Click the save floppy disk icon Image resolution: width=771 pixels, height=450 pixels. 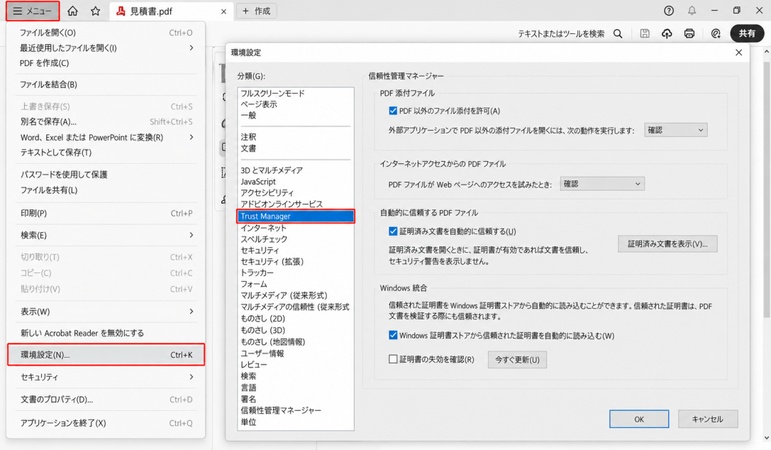pyautogui.click(x=644, y=33)
